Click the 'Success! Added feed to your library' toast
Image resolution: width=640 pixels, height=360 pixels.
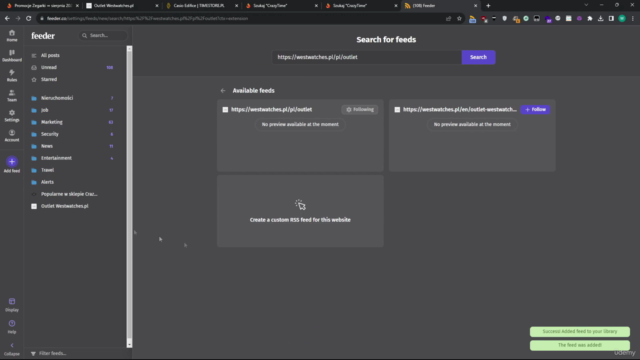click(x=580, y=331)
